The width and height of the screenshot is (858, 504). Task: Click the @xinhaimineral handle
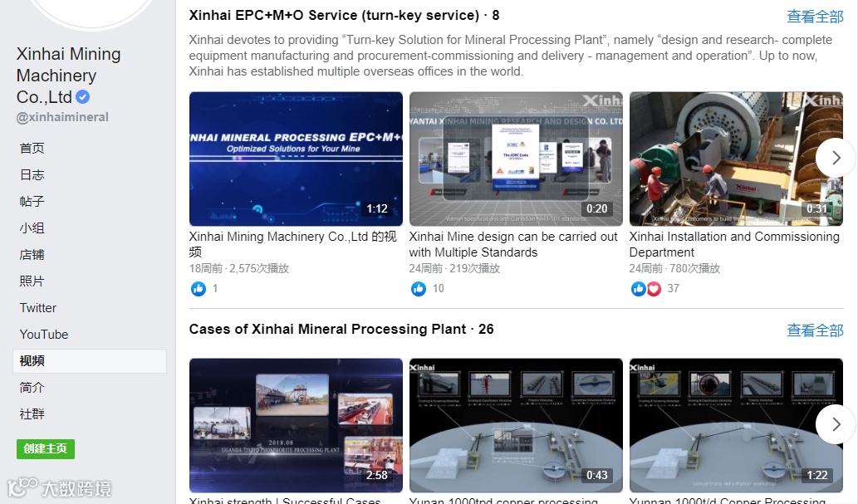pyautogui.click(x=62, y=117)
